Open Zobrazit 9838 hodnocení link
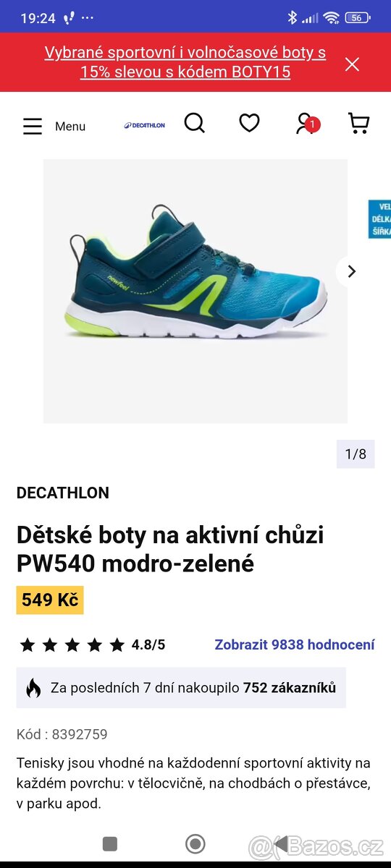Image resolution: width=391 pixels, height=868 pixels. [295, 644]
